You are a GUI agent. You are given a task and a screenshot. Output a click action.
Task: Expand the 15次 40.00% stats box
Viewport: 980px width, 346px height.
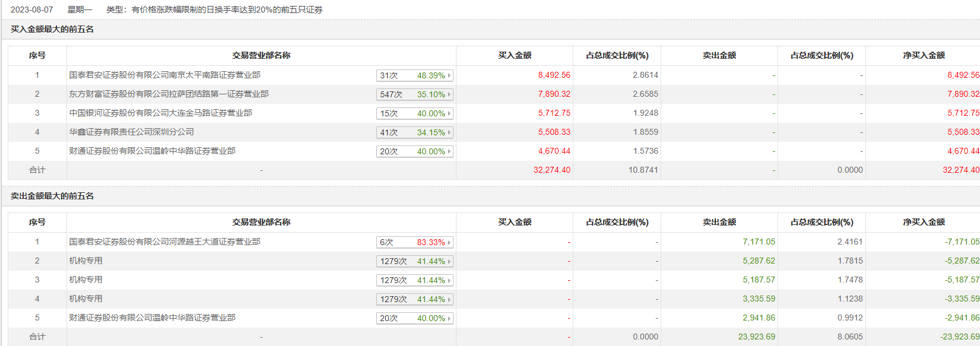click(x=414, y=113)
